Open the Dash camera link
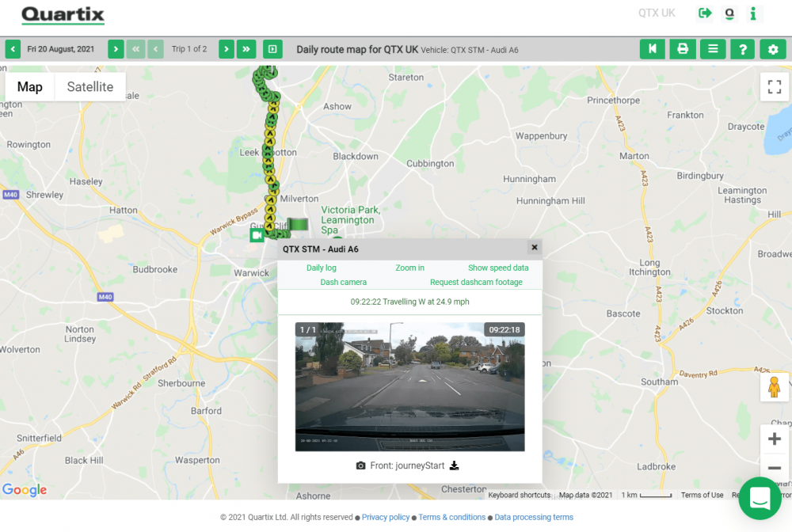This screenshot has height=532, width=792. pos(344,282)
